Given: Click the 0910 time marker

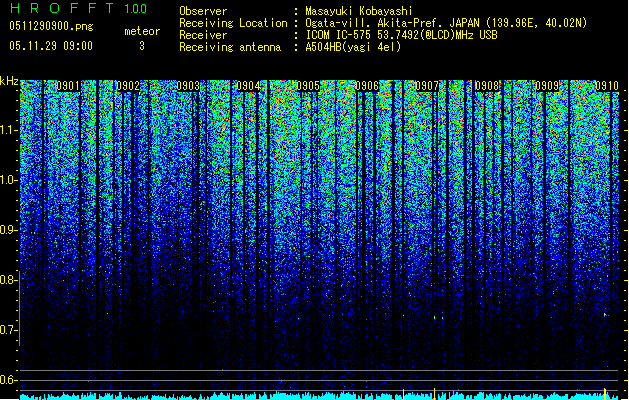Looking at the screenshot, I should point(607,86).
